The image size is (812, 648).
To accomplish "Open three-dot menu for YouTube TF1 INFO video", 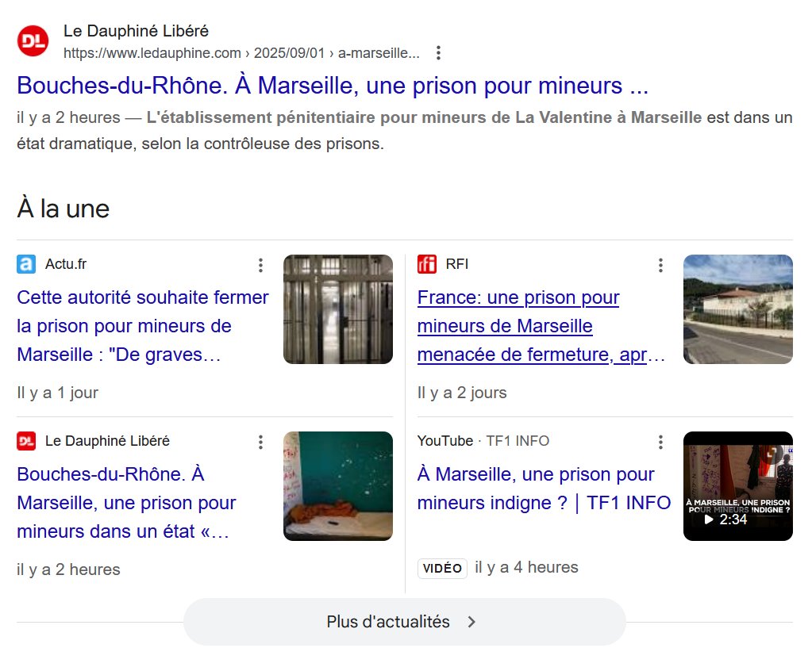I will 660,442.
